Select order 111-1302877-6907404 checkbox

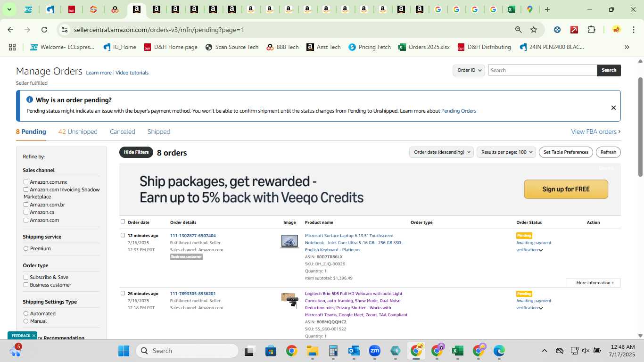click(x=123, y=235)
